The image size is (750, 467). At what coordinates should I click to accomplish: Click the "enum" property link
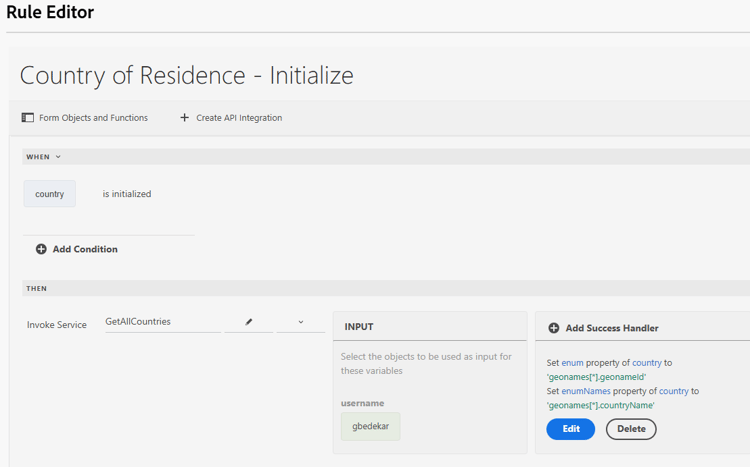pyautogui.click(x=572, y=363)
